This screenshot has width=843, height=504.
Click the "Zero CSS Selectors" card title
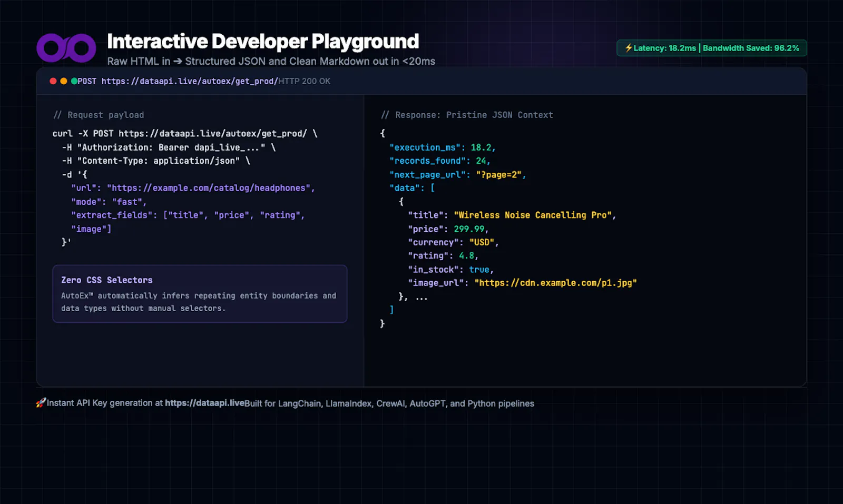(x=107, y=280)
